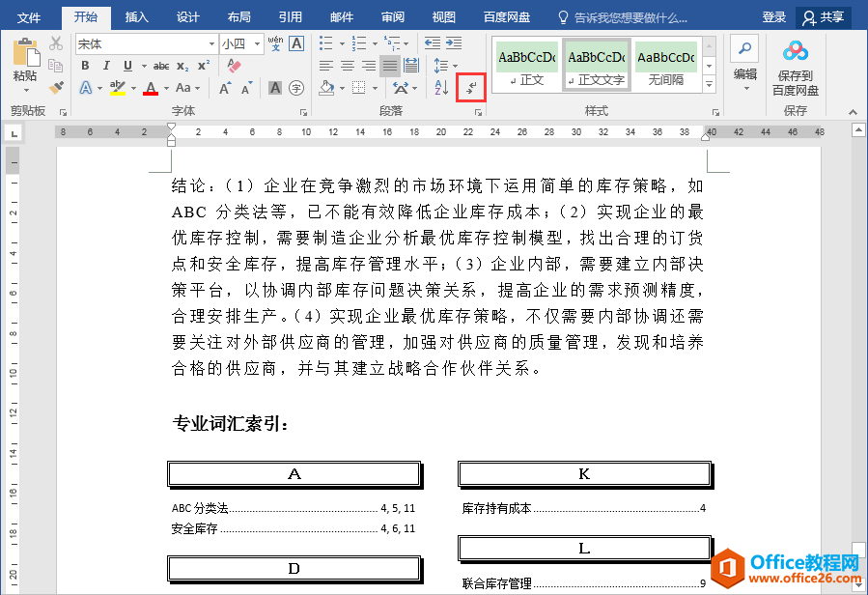The width and height of the screenshot is (868, 595).
Task: Toggle superscript formatting
Action: 204,66
